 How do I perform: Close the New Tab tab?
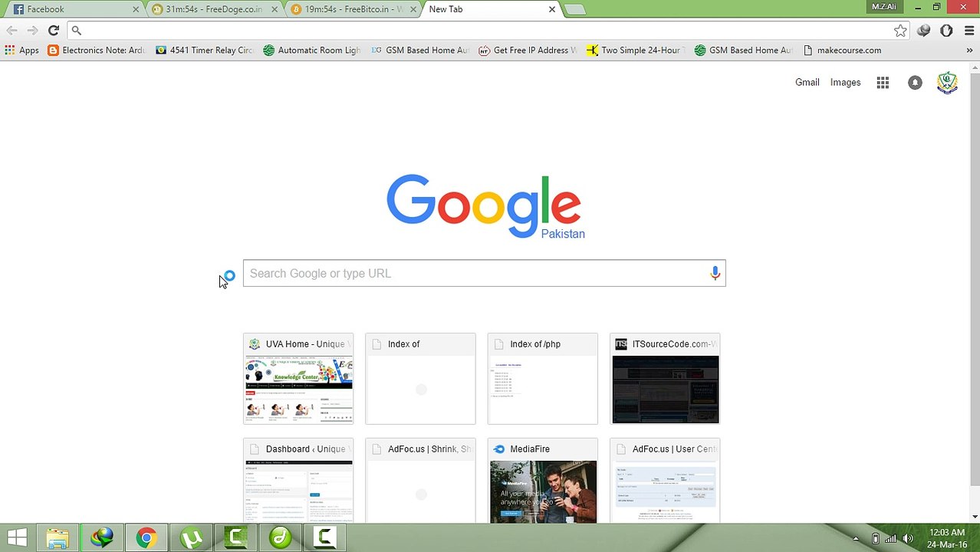pos(552,9)
